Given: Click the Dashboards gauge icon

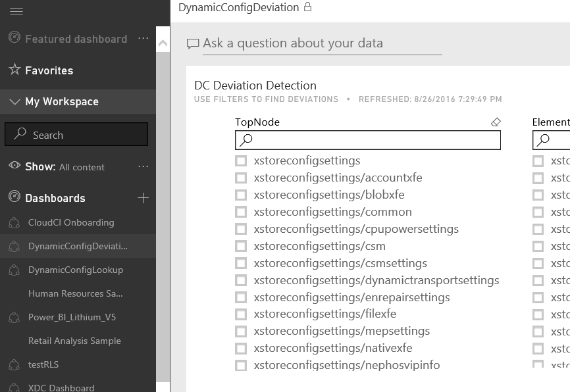Looking at the screenshot, I should (x=14, y=197).
